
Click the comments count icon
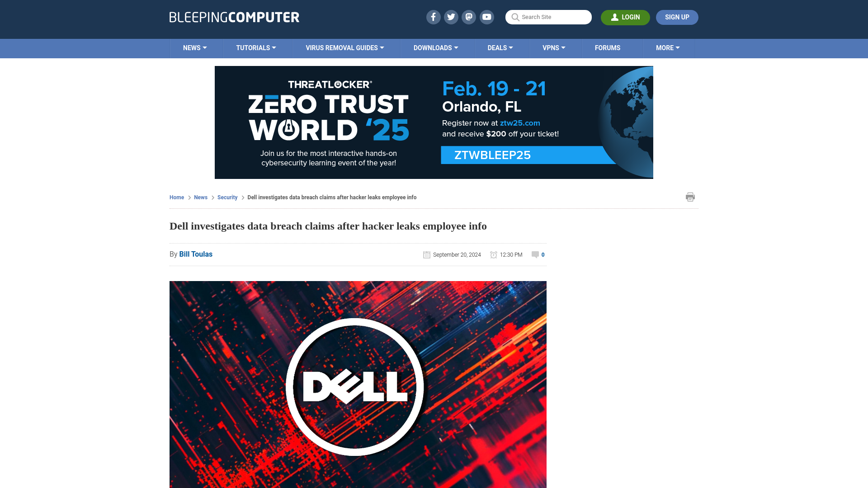click(x=534, y=254)
